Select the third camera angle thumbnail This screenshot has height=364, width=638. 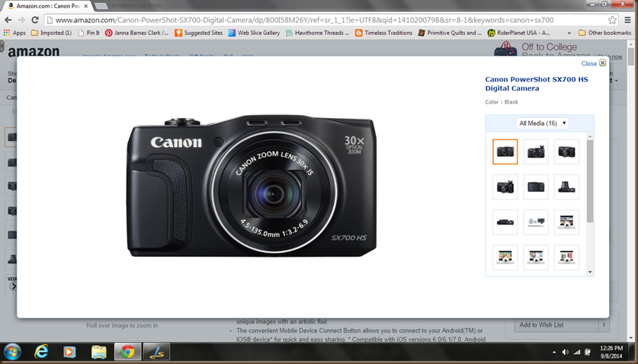566,152
